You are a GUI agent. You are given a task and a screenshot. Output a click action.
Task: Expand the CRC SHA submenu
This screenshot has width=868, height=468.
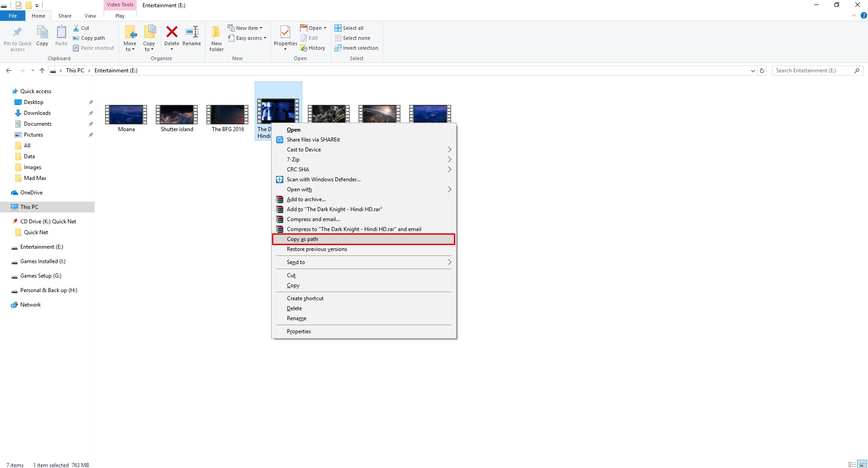pos(449,170)
